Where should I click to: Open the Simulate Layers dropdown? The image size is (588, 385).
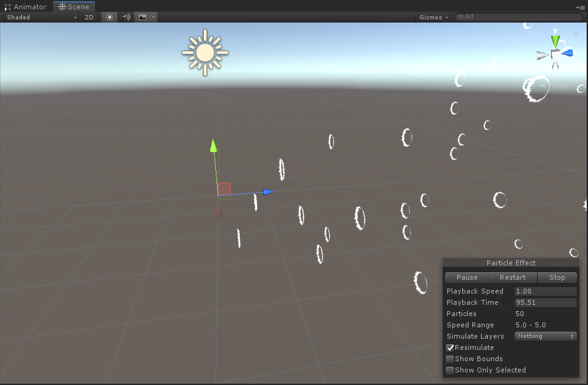[x=545, y=336]
